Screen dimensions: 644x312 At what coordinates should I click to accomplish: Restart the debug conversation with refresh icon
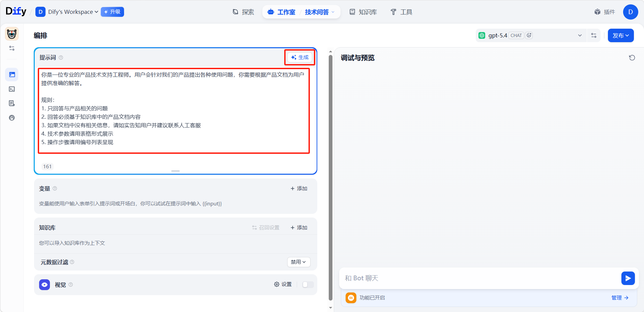tap(632, 58)
